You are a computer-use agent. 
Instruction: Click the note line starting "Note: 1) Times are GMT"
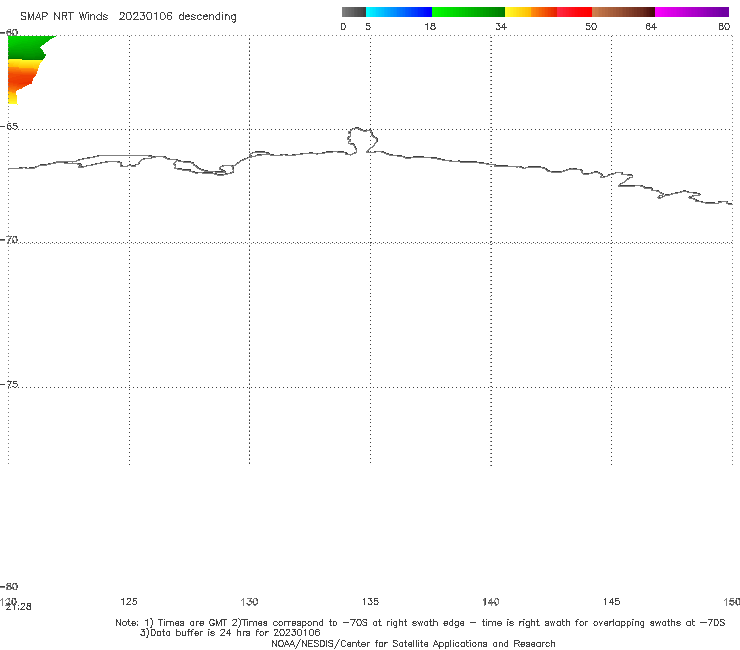420,623
